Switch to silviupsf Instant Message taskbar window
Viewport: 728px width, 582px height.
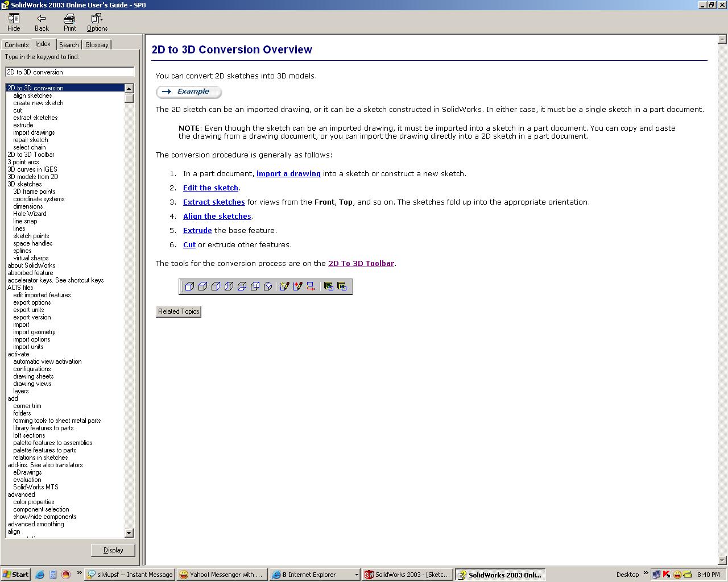(130, 575)
